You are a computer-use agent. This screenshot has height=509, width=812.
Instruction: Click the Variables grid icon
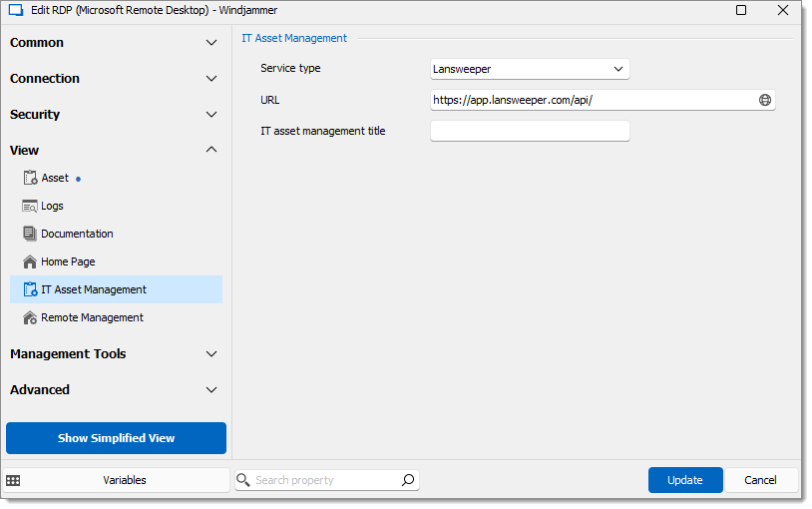pyautogui.click(x=13, y=480)
